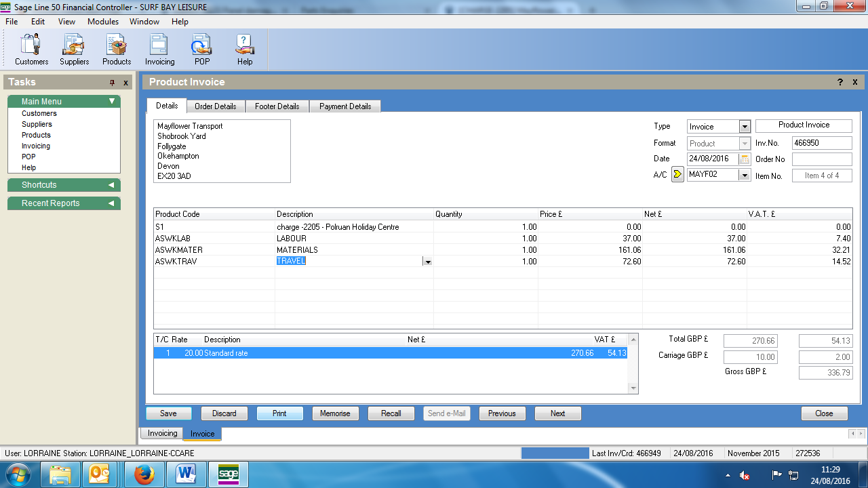This screenshot has width=868, height=488.
Task: Click the yellow A/C arrow button
Action: point(677,175)
